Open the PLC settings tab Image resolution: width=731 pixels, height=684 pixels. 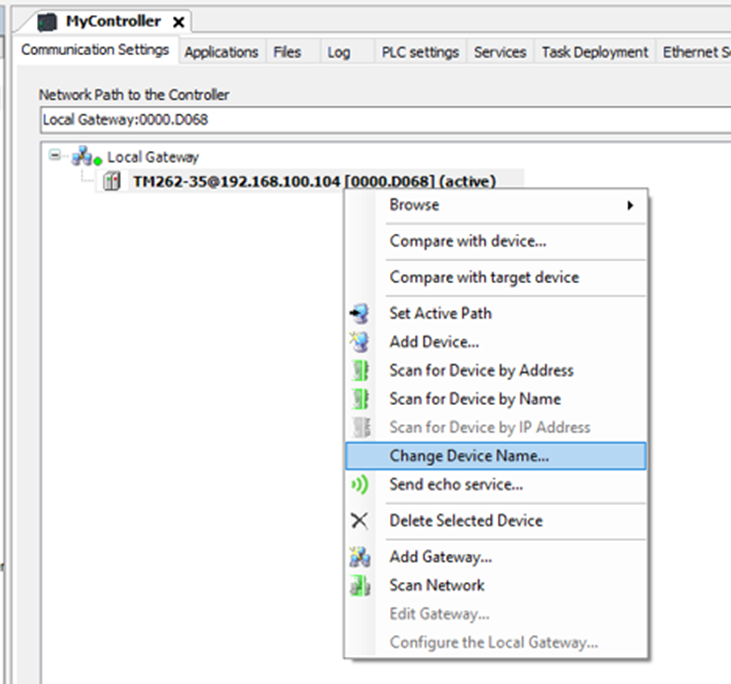click(x=421, y=52)
